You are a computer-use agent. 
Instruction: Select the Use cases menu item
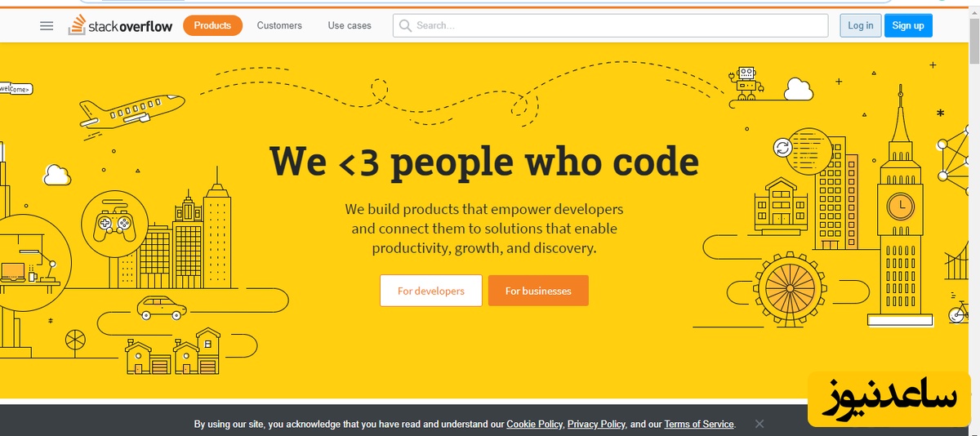(350, 25)
